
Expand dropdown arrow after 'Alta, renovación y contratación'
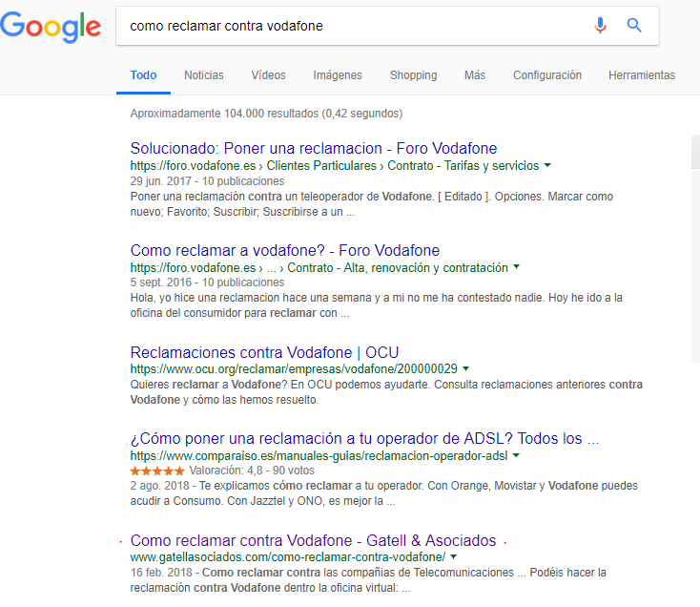click(517, 267)
